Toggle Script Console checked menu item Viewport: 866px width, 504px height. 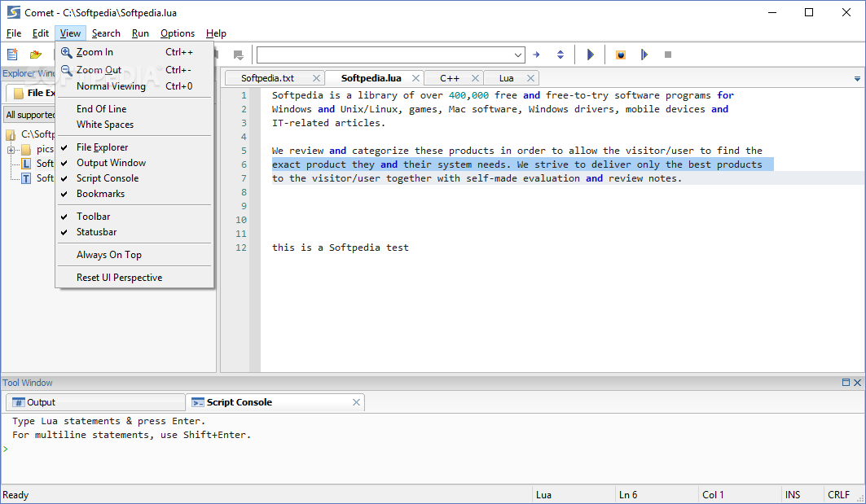pyautogui.click(x=134, y=178)
